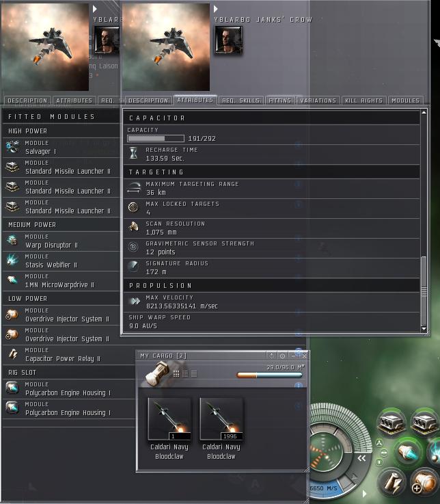The width and height of the screenshot is (440, 504).
Task: Open the Variations tab
Action: (318, 101)
